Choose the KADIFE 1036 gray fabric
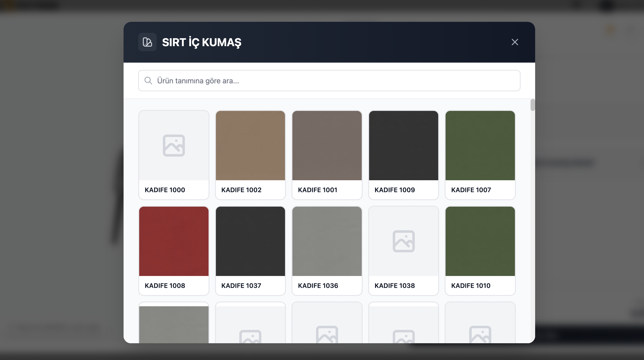Screen dimensions: 644x360 (327, 241)
